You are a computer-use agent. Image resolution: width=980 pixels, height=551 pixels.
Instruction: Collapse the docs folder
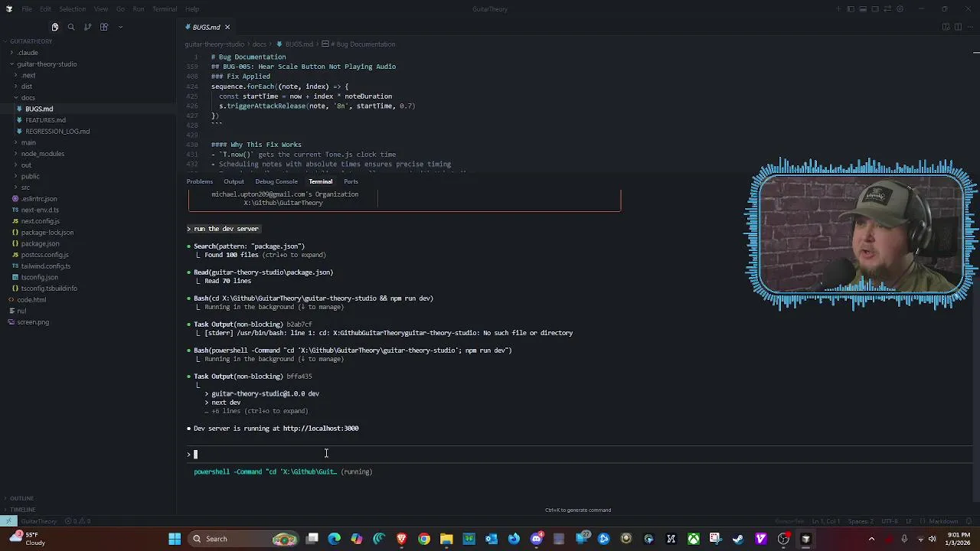coord(28,98)
